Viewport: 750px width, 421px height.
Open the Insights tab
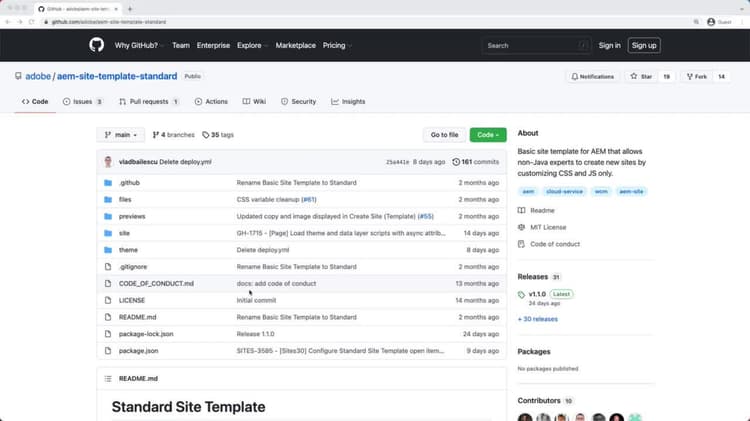pyautogui.click(x=348, y=101)
